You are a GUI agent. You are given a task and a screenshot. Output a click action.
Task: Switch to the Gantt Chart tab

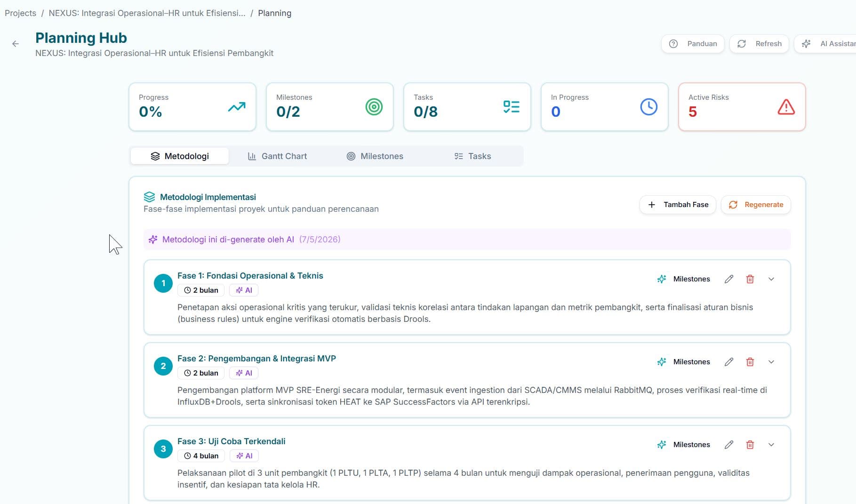(278, 156)
